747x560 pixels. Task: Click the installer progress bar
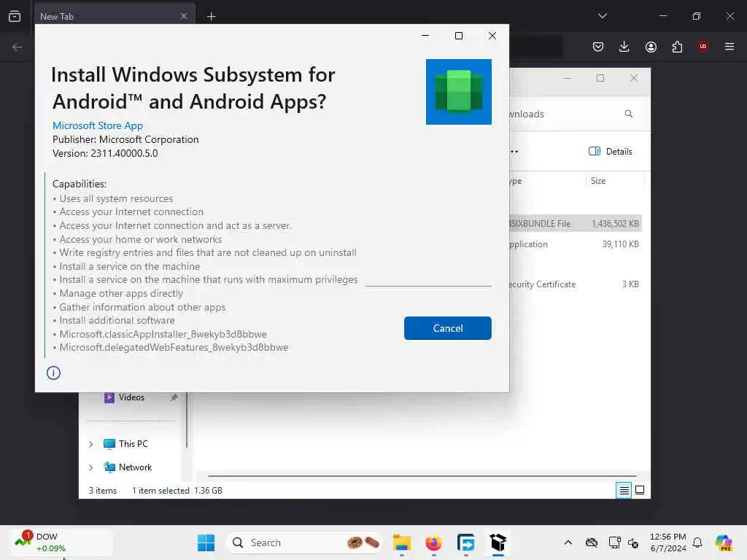[428, 286]
